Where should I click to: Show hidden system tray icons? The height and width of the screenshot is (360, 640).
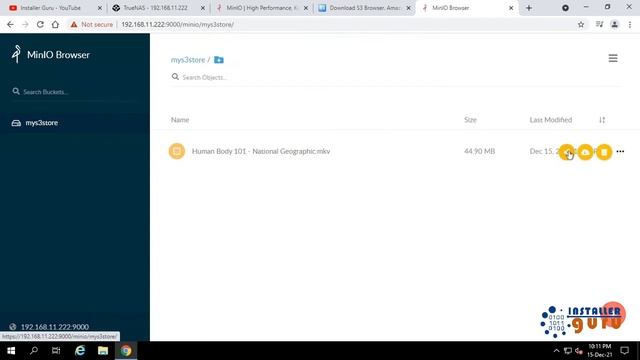coord(556,351)
